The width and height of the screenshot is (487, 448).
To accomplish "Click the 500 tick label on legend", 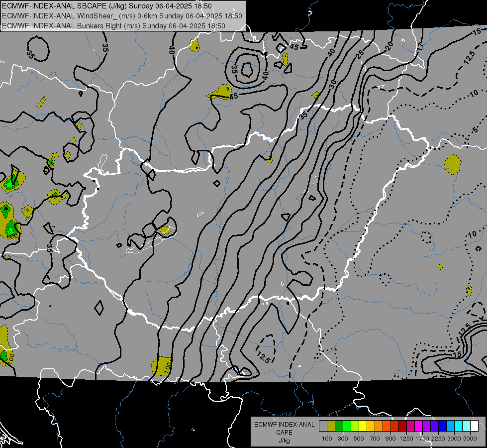I will (359, 439).
